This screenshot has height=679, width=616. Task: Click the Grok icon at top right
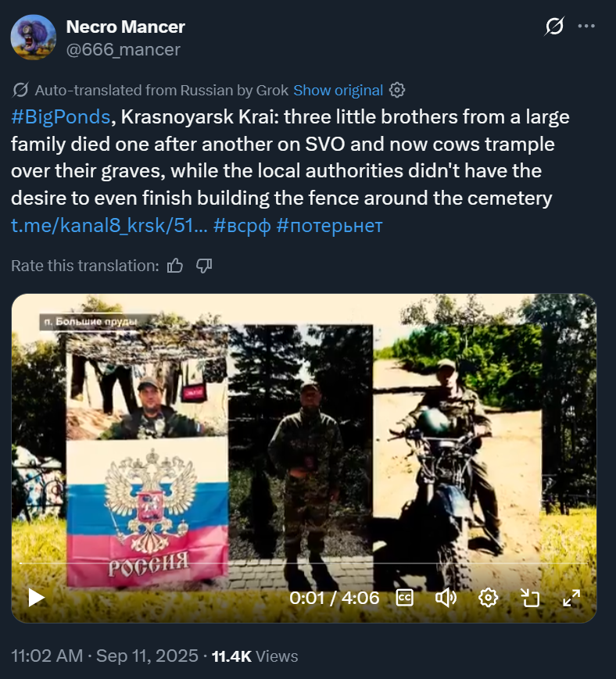(554, 26)
